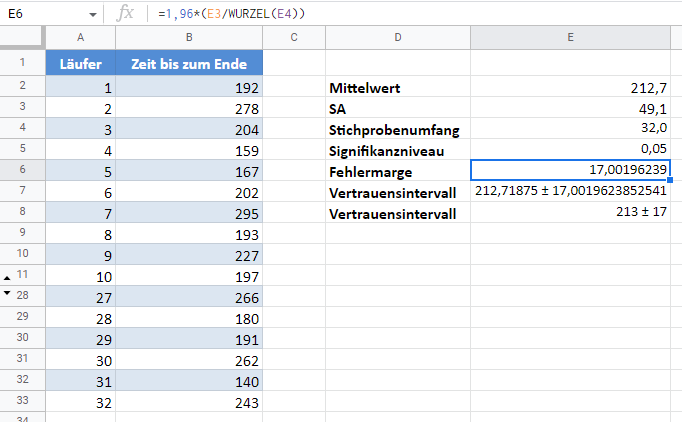Viewport: 682px width, 422px height.
Task: Select the Signifikanzniveau label cell
Action: [x=398, y=149]
